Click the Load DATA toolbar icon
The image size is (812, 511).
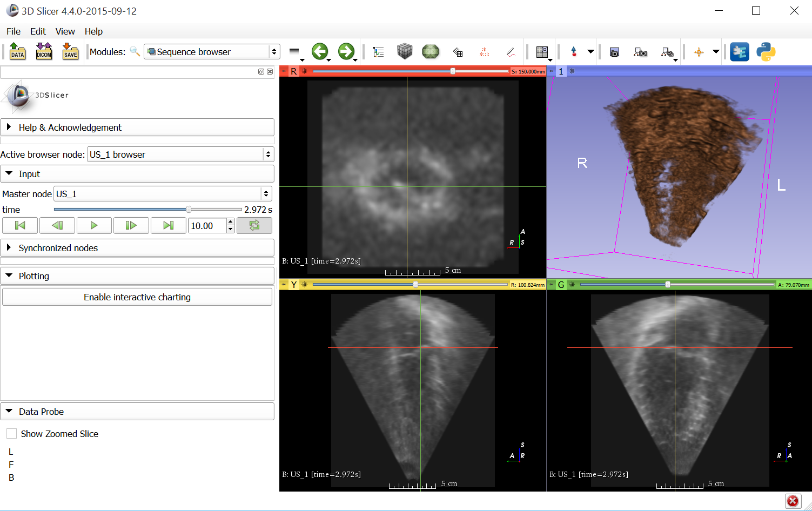tap(17, 52)
